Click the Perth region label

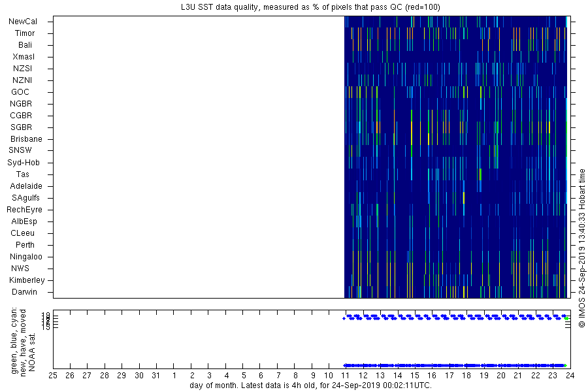click(x=25, y=244)
